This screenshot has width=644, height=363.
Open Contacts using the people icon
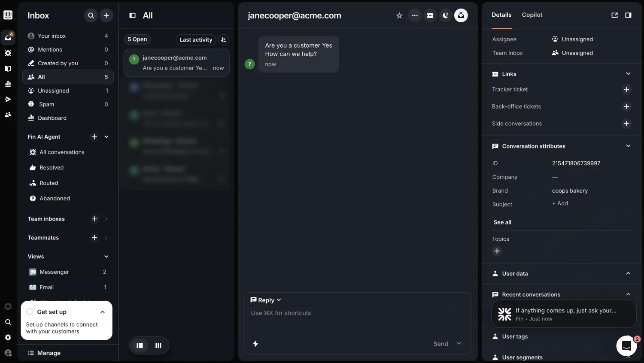(x=8, y=114)
